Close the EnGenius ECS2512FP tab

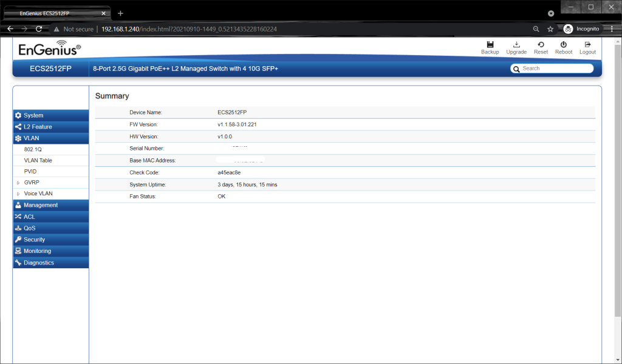(x=103, y=13)
